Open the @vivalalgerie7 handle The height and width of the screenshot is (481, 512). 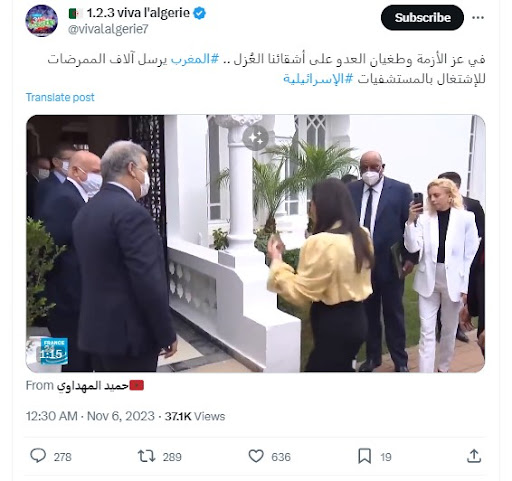(x=108, y=29)
